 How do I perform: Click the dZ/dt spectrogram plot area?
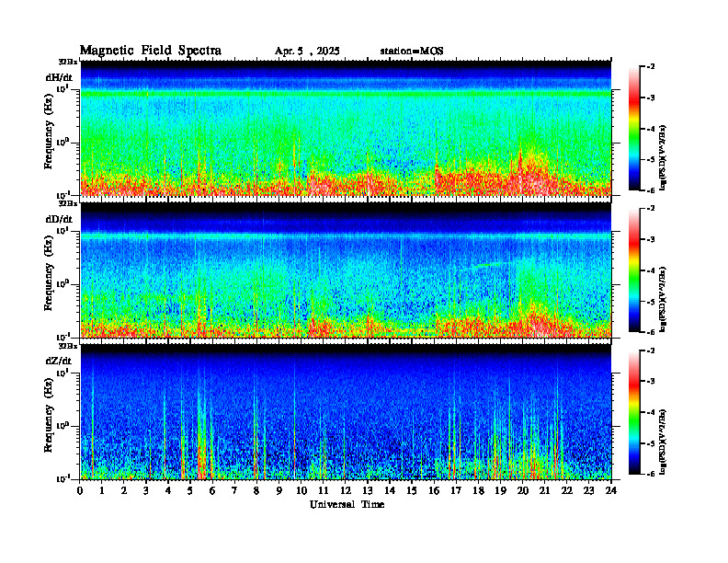tap(346, 412)
